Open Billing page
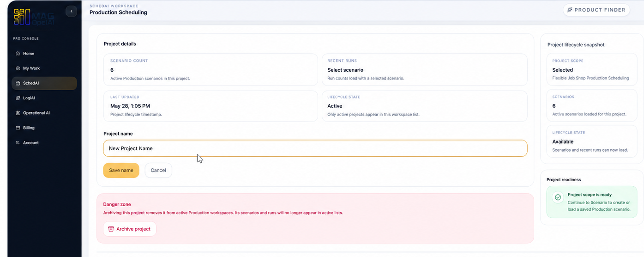Viewport: 644px width, 257px height. pos(44,128)
